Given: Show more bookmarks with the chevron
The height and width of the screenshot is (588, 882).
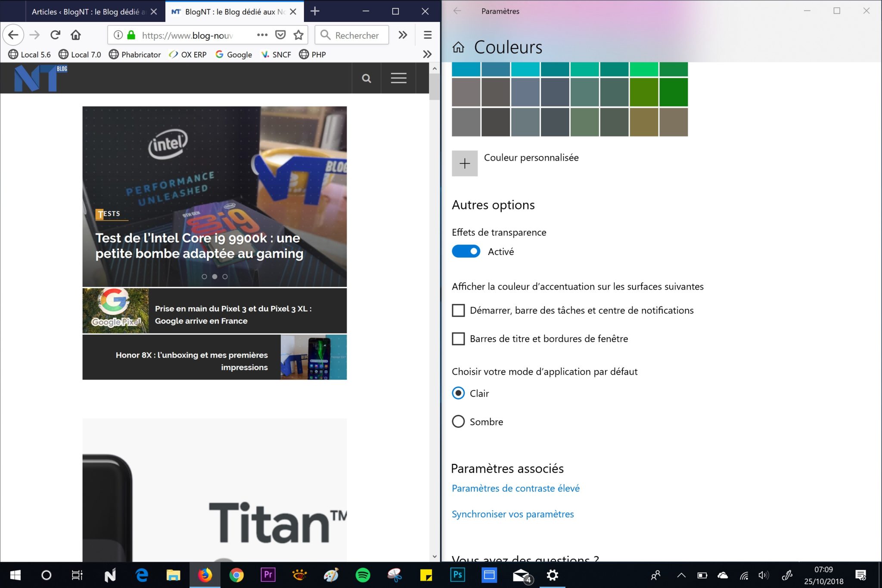Looking at the screenshot, I should (427, 54).
